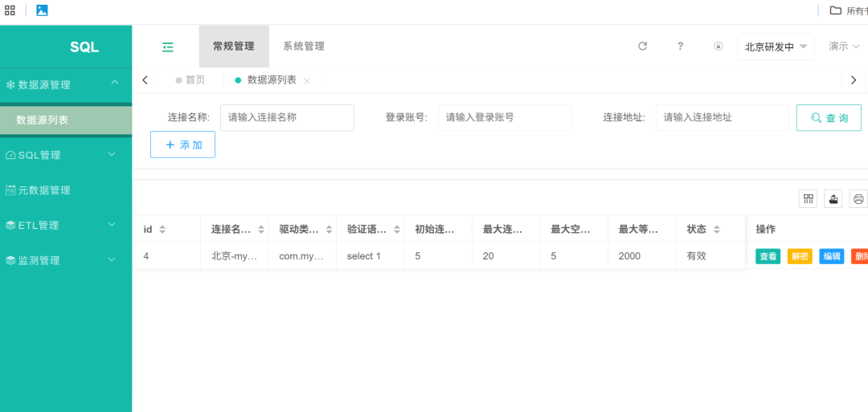Screen dimensions: 868x412
Task: Switch to the 系统管理 top menu
Action: (x=304, y=47)
